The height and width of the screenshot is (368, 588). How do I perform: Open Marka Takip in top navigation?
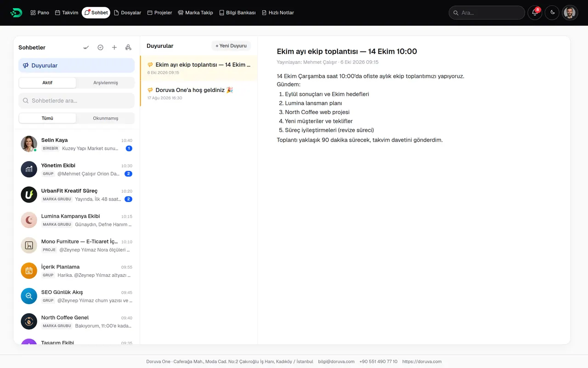point(195,13)
